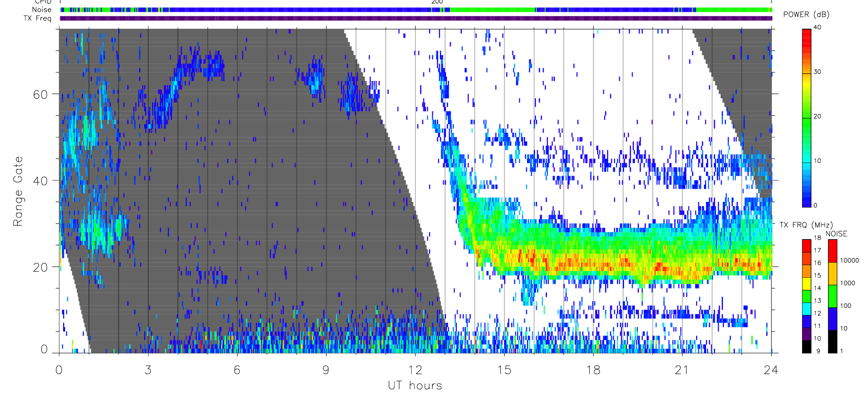Screen dimensions: 868x400
Task: Click the "40" label on the power colorbar
Action: point(817,27)
